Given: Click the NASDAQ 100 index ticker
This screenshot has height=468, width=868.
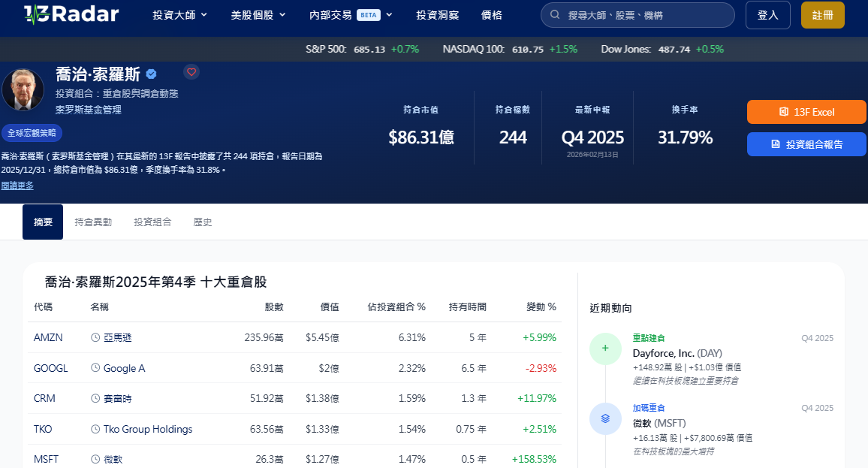Looking at the screenshot, I should point(510,50).
